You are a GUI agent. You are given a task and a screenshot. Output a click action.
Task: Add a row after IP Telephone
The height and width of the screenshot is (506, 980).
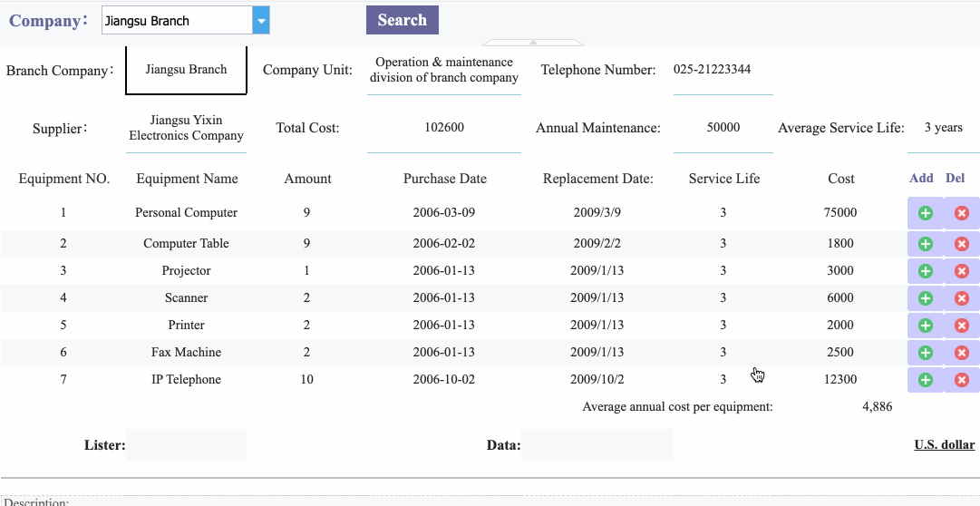(x=925, y=380)
